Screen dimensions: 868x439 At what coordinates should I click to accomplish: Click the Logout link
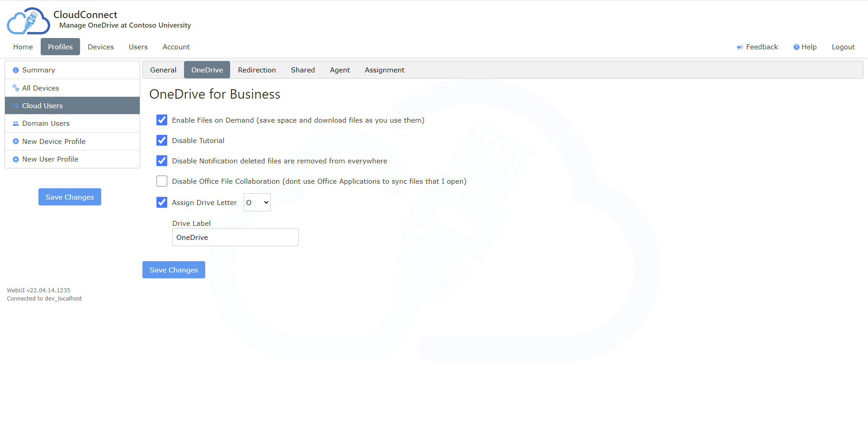(x=843, y=47)
